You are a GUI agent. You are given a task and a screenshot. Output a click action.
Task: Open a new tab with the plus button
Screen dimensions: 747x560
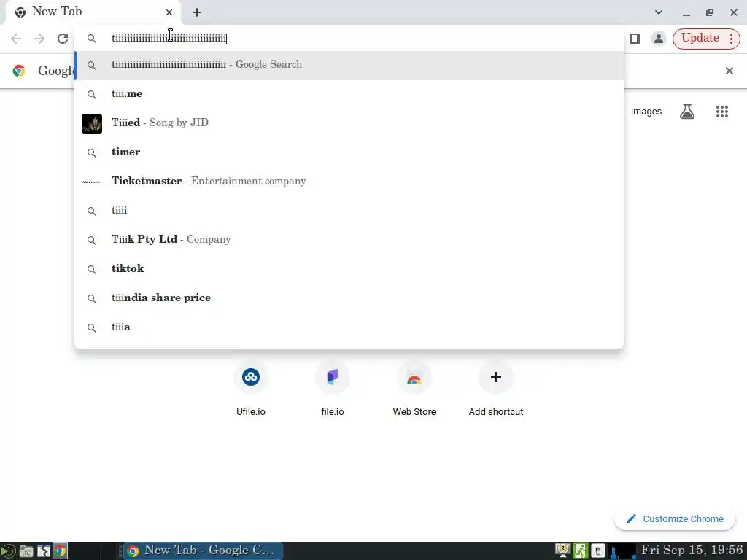coord(197,13)
